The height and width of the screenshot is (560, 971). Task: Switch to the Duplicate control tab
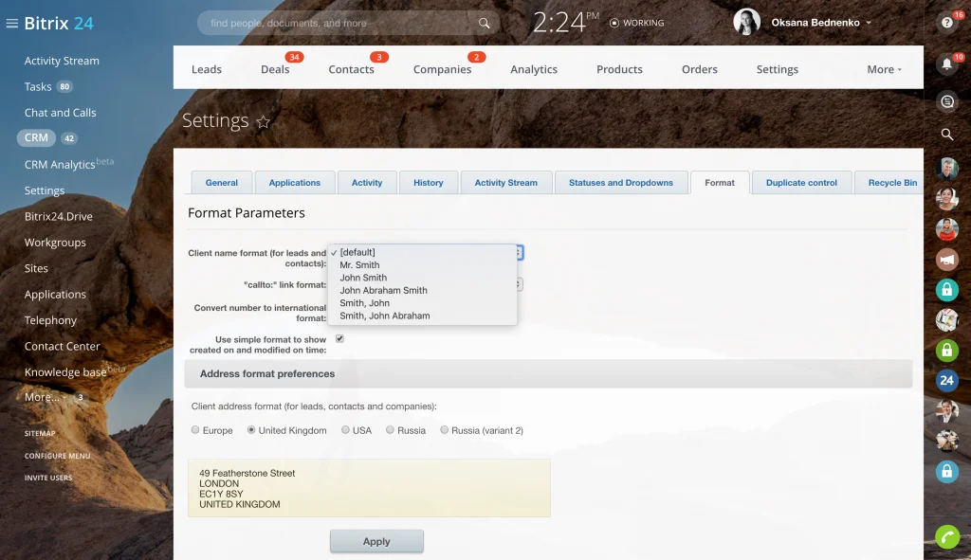tap(801, 183)
